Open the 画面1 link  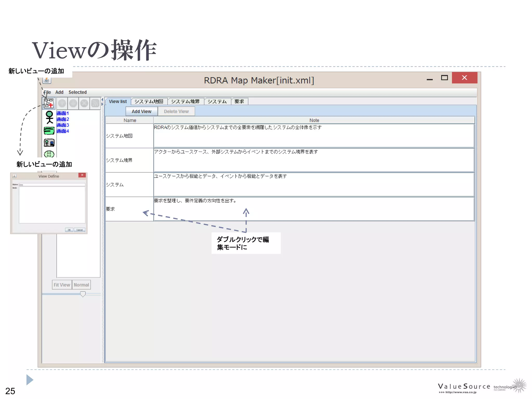tap(63, 113)
